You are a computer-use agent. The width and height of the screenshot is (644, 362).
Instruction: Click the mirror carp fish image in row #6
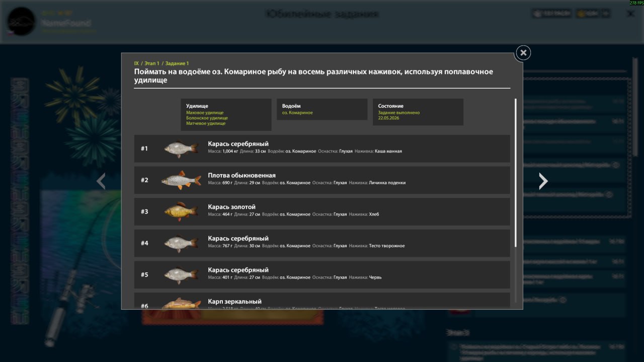pos(181,303)
